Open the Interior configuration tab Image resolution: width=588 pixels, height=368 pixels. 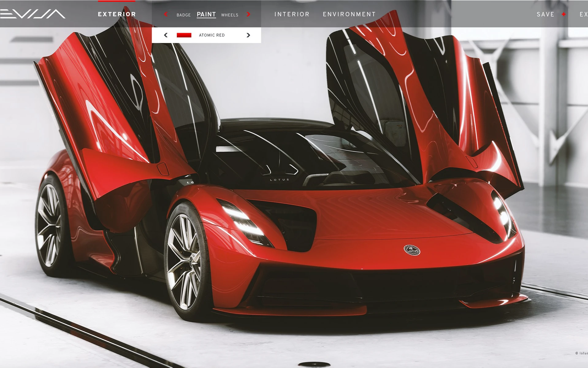(292, 14)
